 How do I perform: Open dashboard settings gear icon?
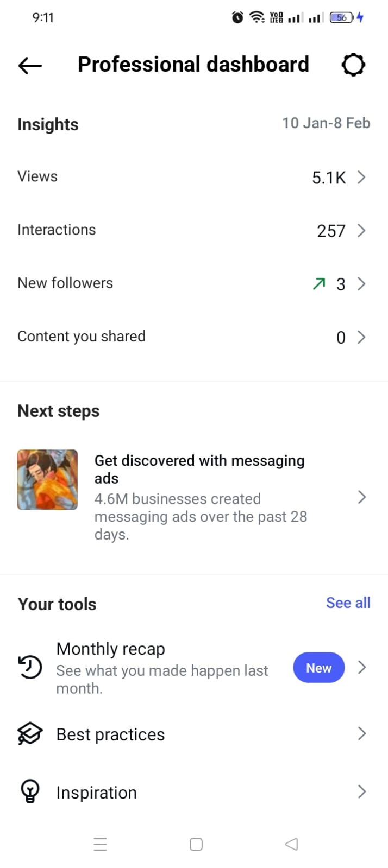(x=353, y=65)
